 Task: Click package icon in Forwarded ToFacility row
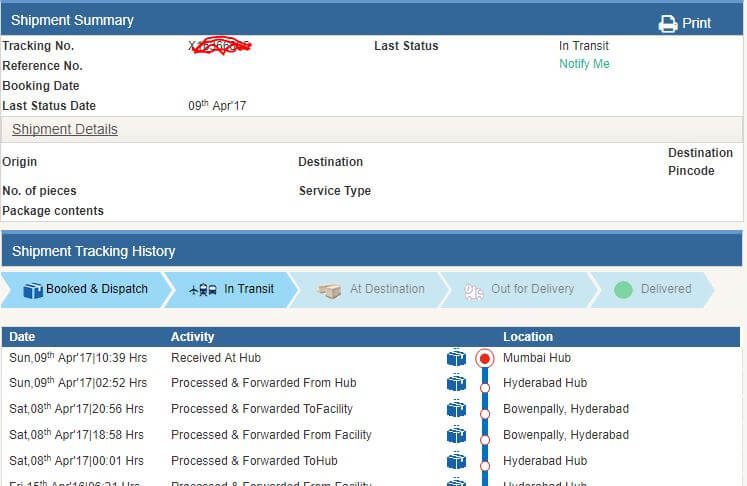click(x=456, y=409)
